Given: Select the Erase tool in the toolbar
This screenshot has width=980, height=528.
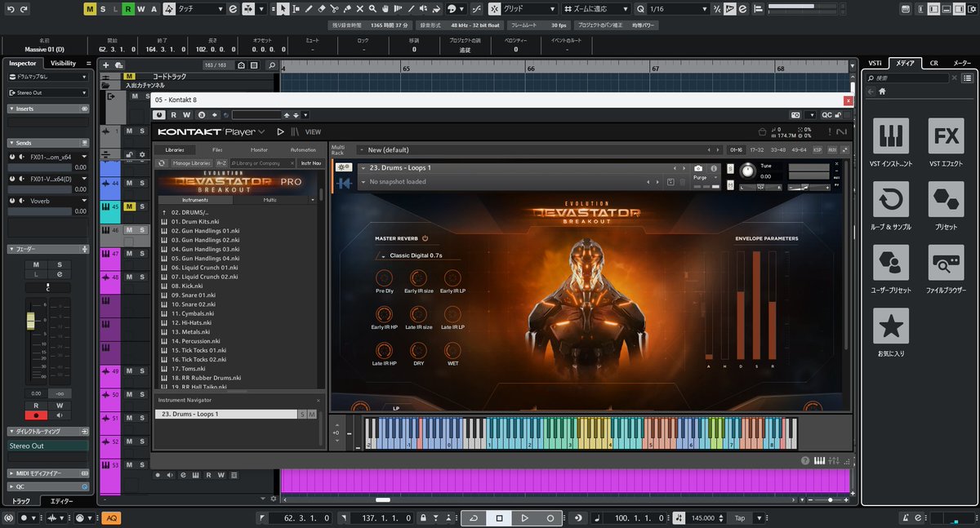Looking at the screenshot, I should 323,9.
